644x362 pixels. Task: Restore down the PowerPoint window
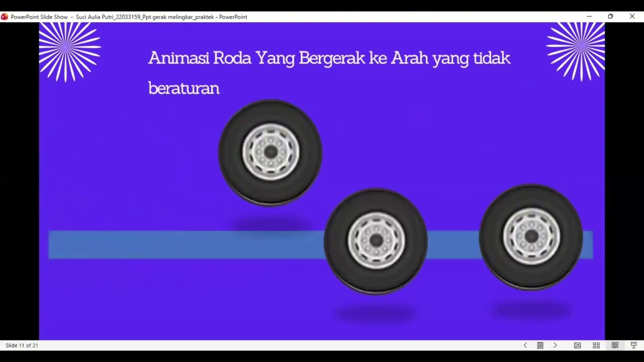(x=610, y=17)
